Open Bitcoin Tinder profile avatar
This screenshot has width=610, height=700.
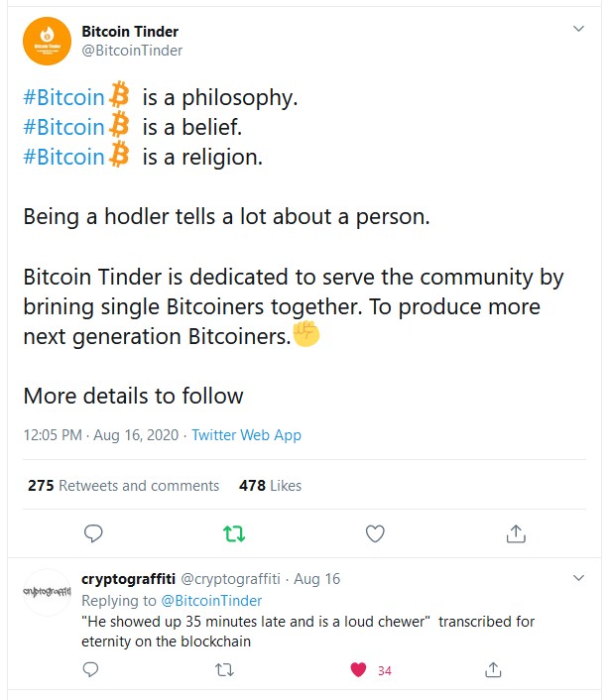47,43
